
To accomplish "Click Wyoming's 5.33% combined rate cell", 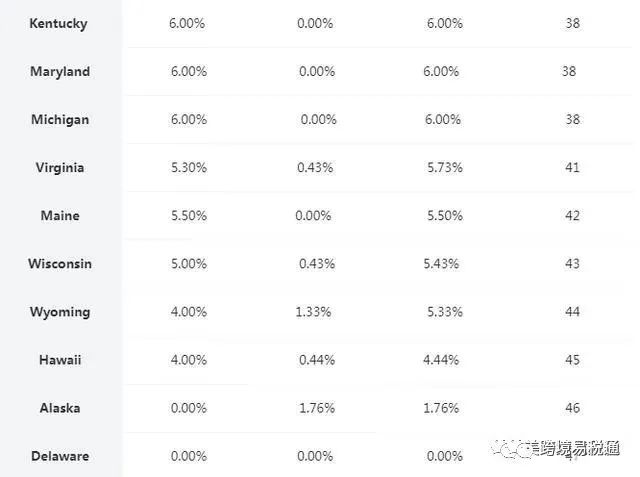I will point(444,311).
